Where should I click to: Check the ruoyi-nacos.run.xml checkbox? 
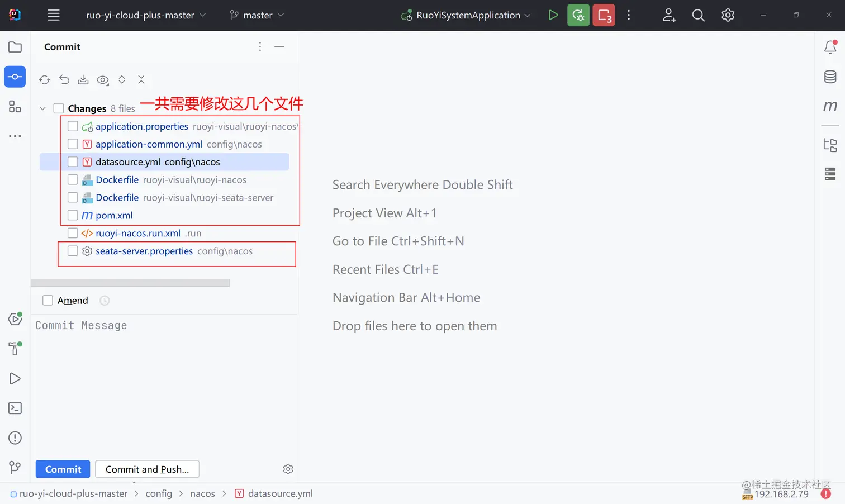click(x=73, y=233)
